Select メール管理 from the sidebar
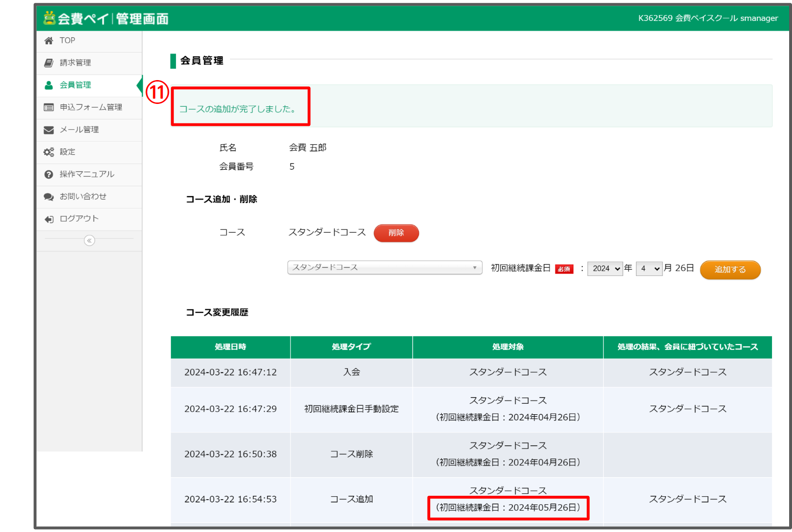792x532 pixels. [x=79, y=130]
